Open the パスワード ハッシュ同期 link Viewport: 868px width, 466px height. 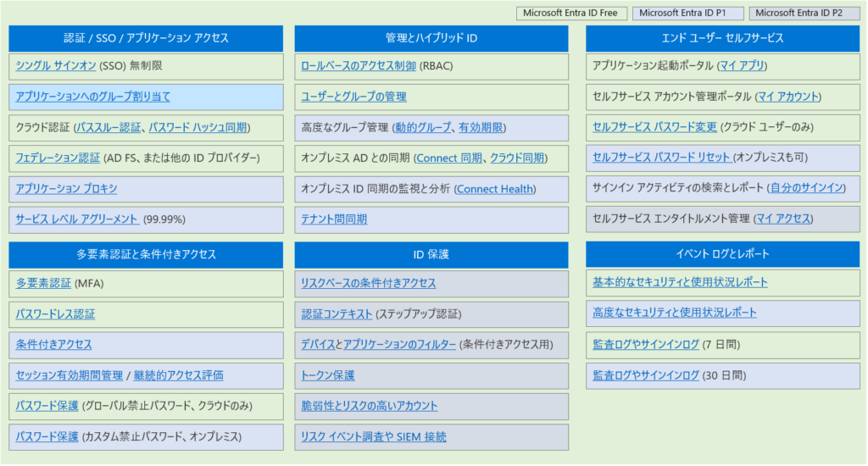coord(198,127)
